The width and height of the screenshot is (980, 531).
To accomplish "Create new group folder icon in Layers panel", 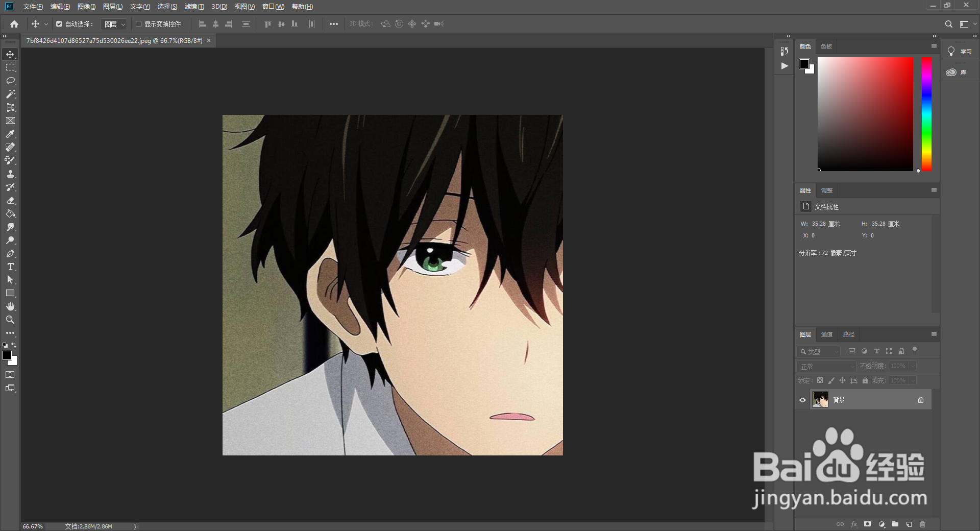I will click(x=895, y=524).
